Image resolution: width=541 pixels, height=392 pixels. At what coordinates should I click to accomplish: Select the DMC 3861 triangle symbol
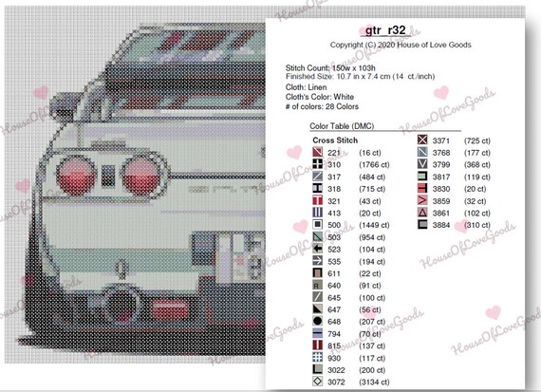point(422,213)
